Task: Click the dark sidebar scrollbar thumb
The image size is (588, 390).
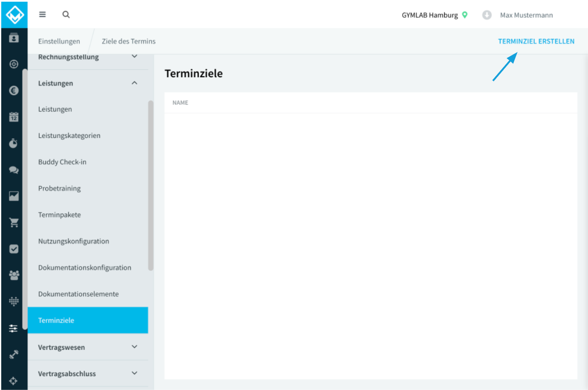Action: pos(25,199)
